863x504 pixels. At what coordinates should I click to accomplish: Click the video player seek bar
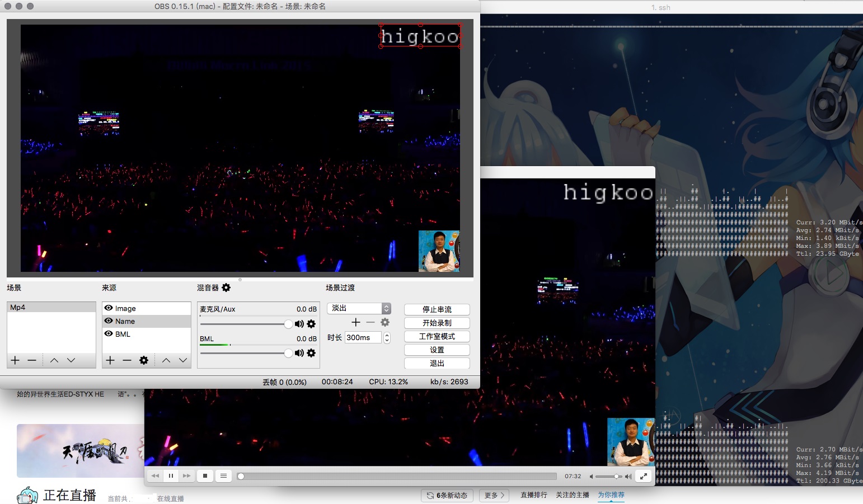pos(397,477)
